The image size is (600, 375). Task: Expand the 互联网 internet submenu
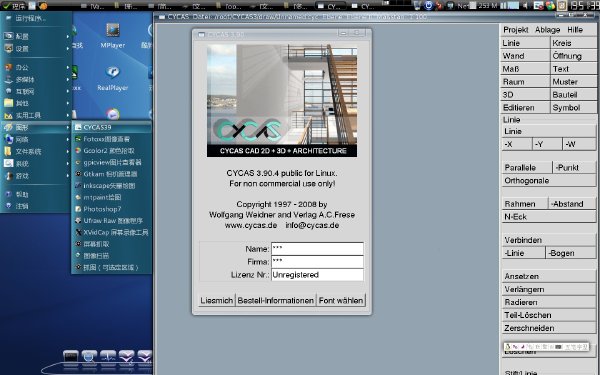[36, 91]
